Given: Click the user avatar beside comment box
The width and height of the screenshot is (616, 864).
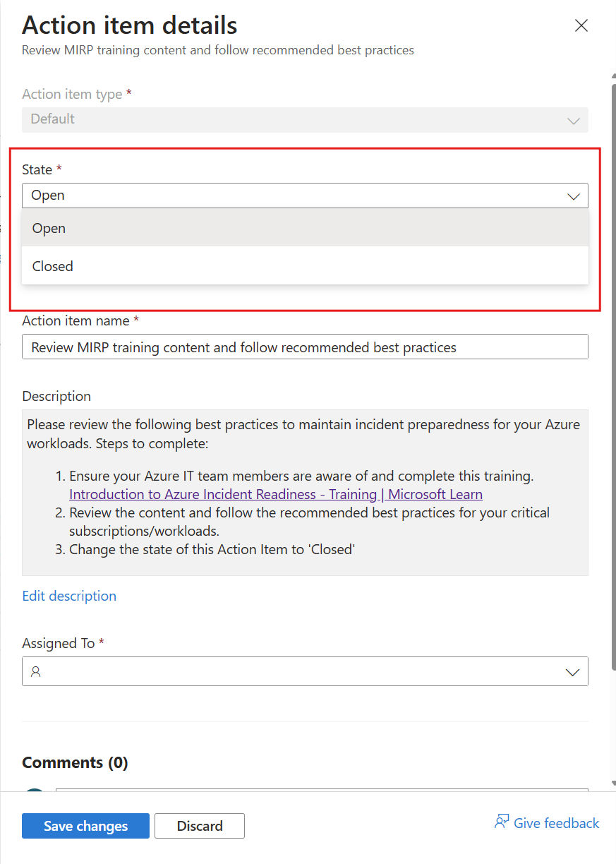Looking at the screenshot, I should coord(35,789).
